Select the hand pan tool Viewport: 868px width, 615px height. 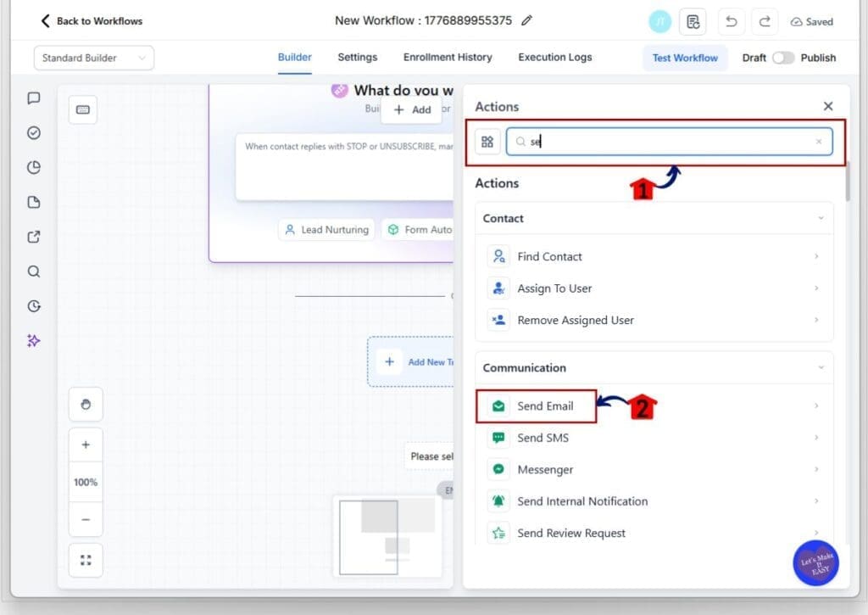click(86, 405)
